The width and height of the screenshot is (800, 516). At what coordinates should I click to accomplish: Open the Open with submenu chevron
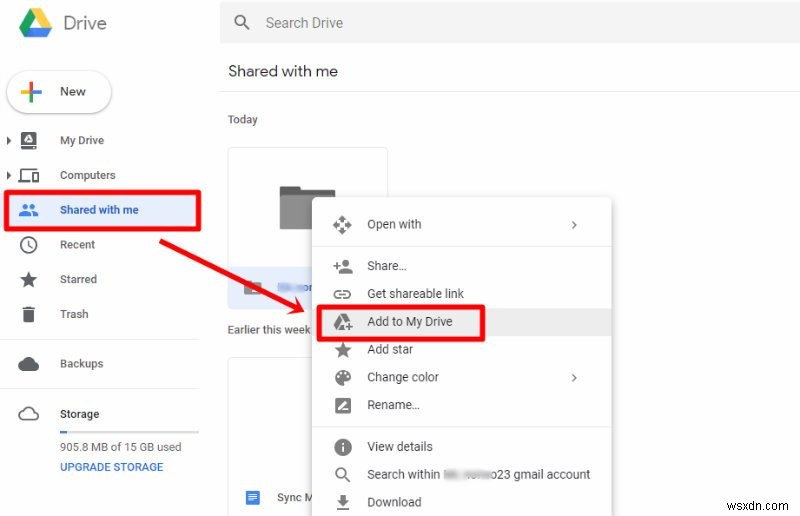(x=574, y=225)
